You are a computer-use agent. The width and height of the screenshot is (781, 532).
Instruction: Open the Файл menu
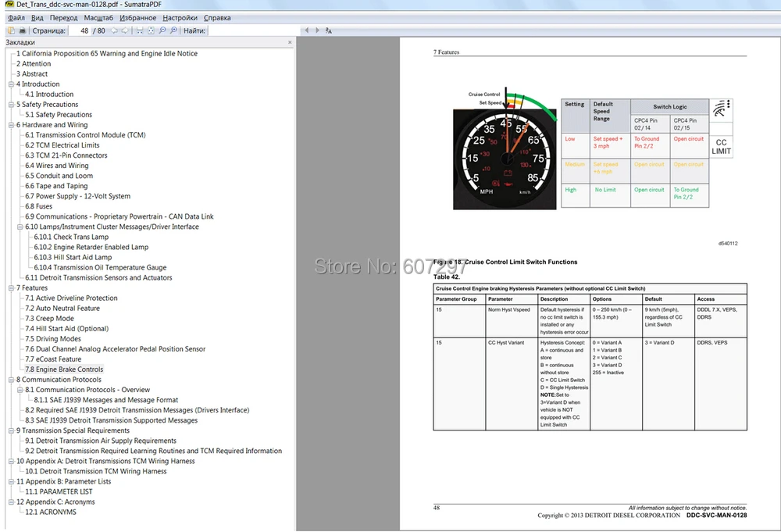(16, 17)
